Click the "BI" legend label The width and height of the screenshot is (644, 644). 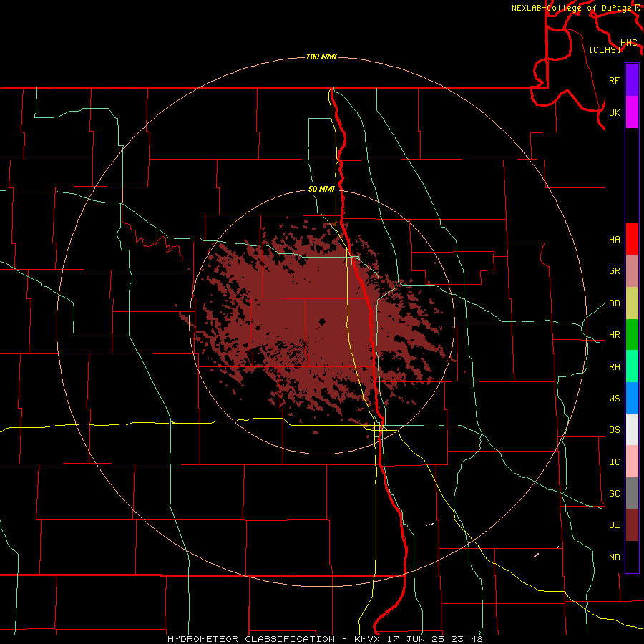[x=614, y=525]
